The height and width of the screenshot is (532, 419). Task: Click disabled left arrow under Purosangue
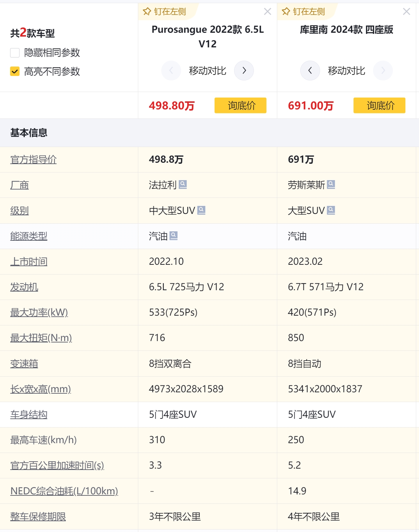(x=171, y=70)
